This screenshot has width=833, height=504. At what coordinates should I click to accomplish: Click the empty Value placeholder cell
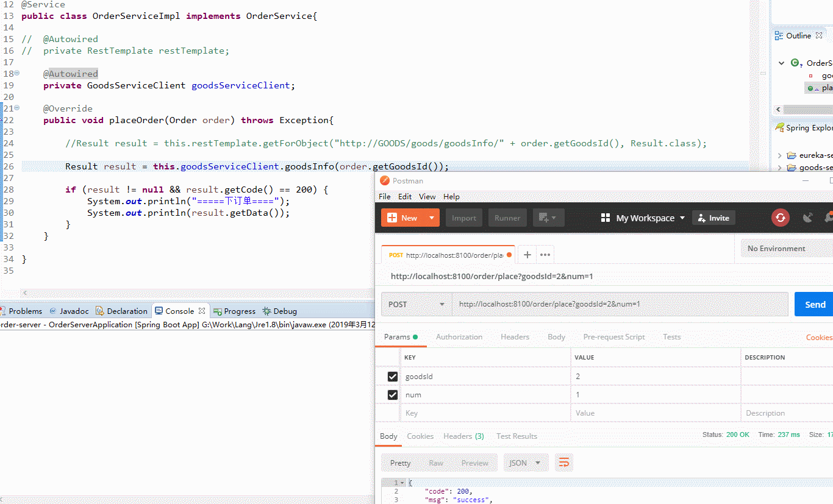click(656, 413)
